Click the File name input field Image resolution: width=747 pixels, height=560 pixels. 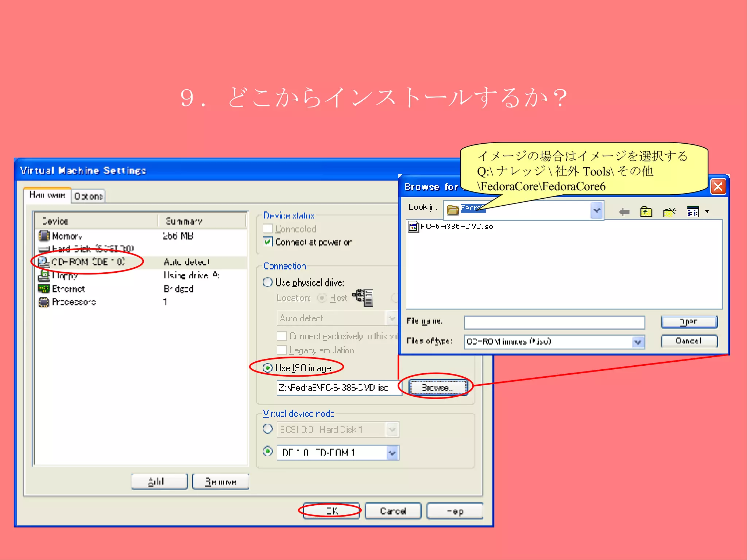pyautogui.click(x=554, y=322)
